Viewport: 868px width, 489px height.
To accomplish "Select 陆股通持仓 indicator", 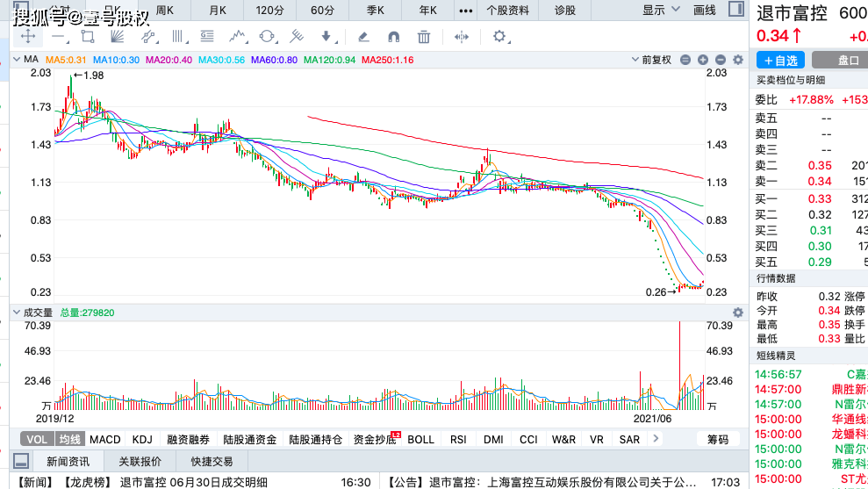I will click(316, 439).
